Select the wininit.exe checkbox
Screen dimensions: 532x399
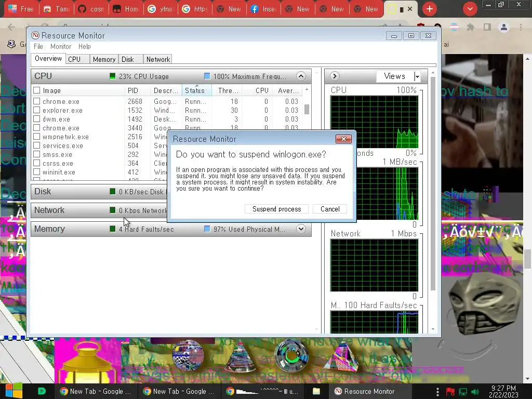click(37, 171)
